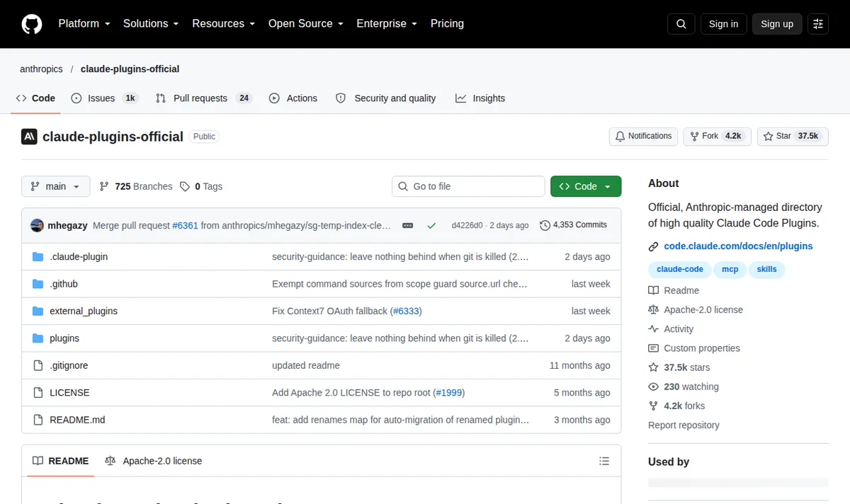Select the mcp topic tag
Viewport: 850px width, 504px height.
(730, 269)
